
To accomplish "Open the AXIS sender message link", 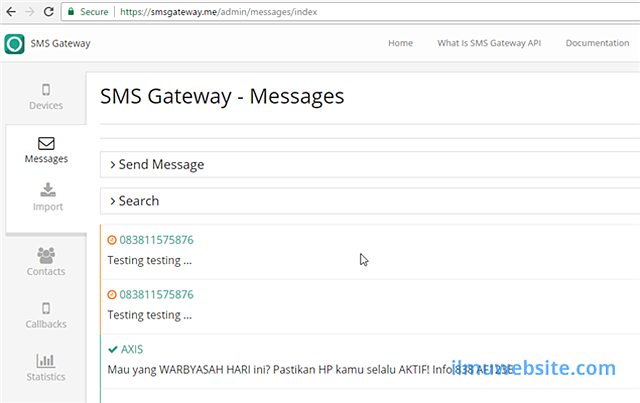I will 132,350.
